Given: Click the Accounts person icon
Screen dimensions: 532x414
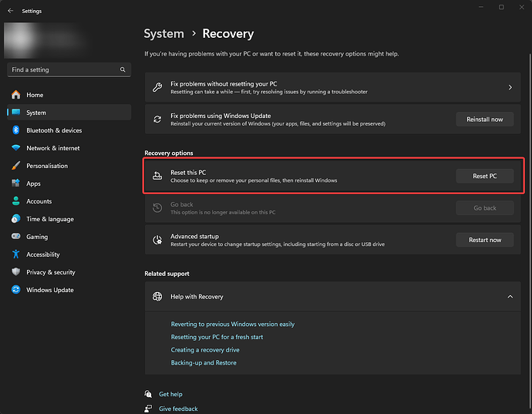Looking at the screenshot, I should (16, 201).
